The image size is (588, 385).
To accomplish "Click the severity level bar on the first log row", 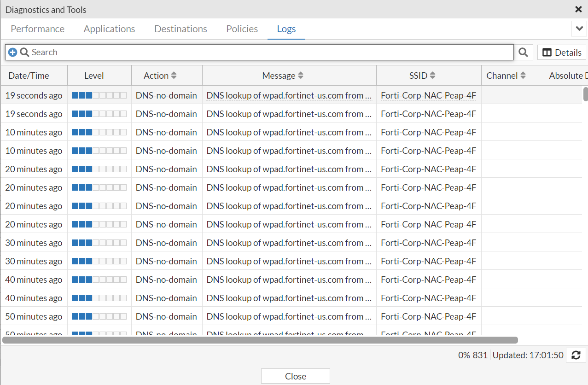I will pyautogui.click(x=99, y=95).
